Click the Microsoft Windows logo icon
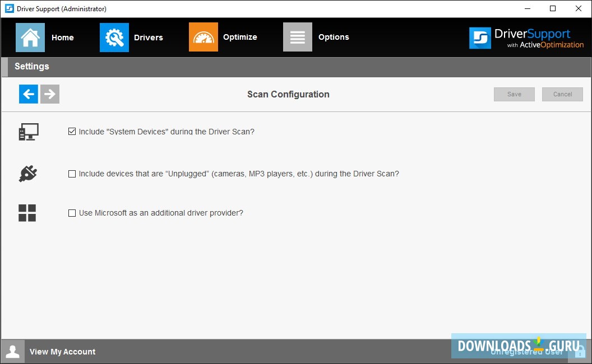Image resolution: width=592 pixels, height=364 pixels. coord(27,213)
